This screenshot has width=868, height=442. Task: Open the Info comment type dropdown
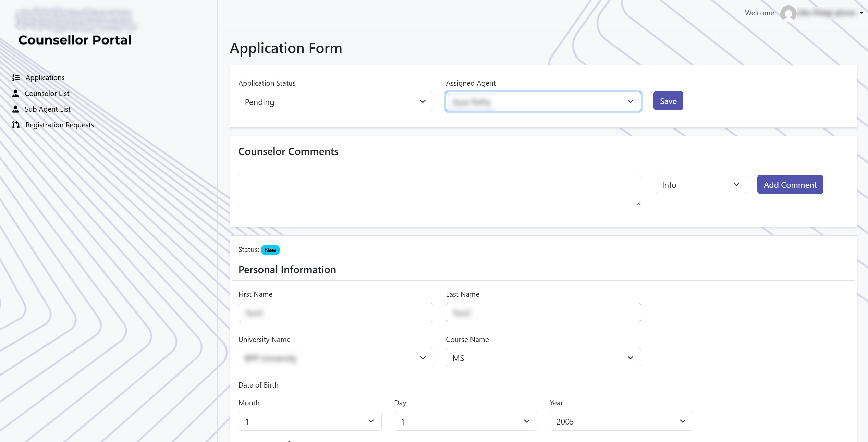(700, 185)
